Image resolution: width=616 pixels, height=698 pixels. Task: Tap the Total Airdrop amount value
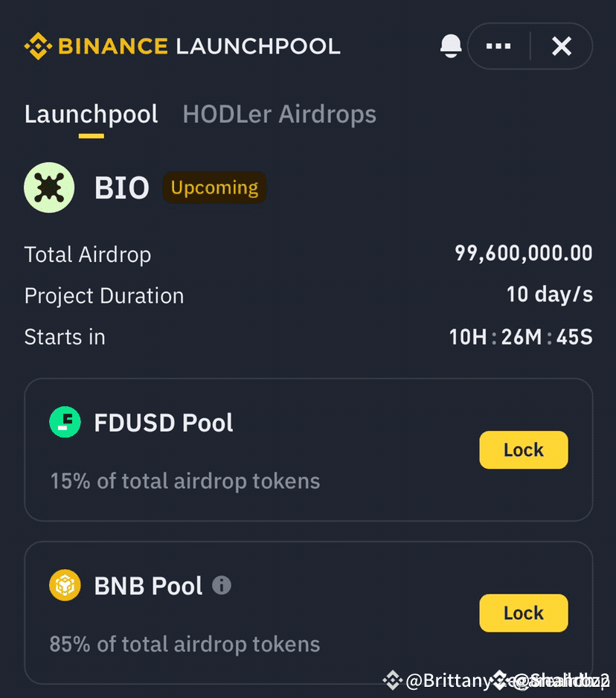point(524,253)
